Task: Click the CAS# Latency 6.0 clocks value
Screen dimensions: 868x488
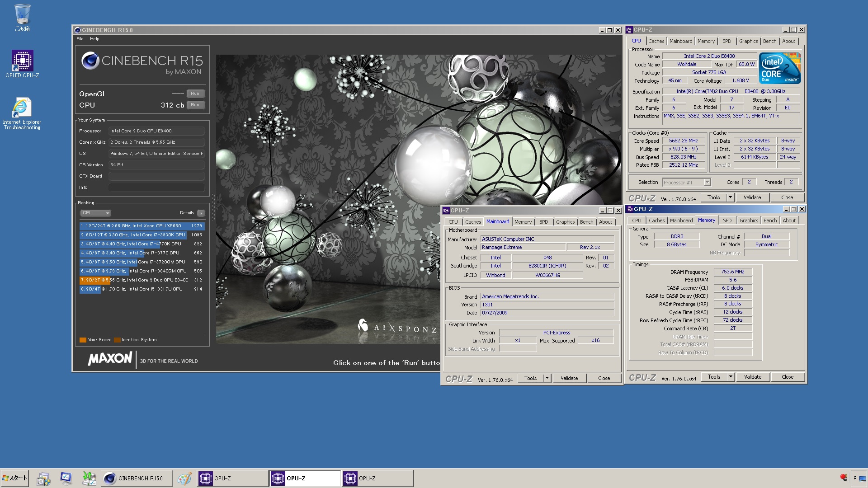Action: pos(732,288)
